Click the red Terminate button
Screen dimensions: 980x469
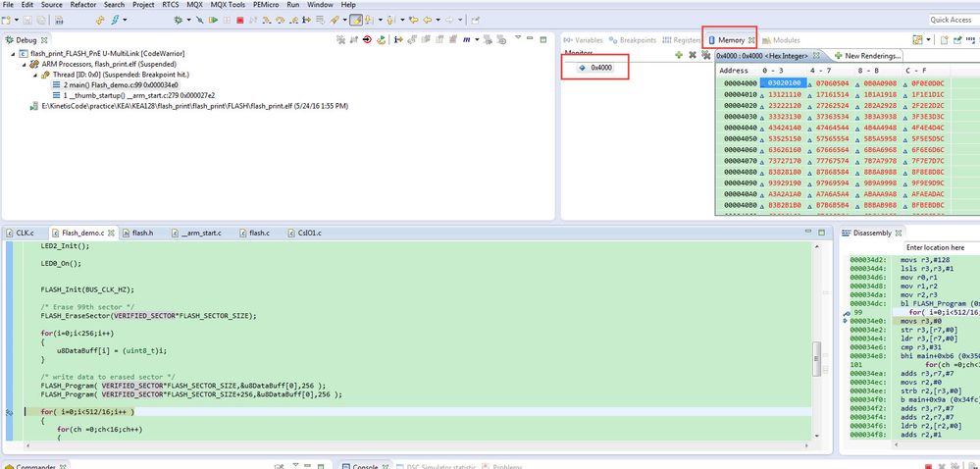tap(240, 20)
